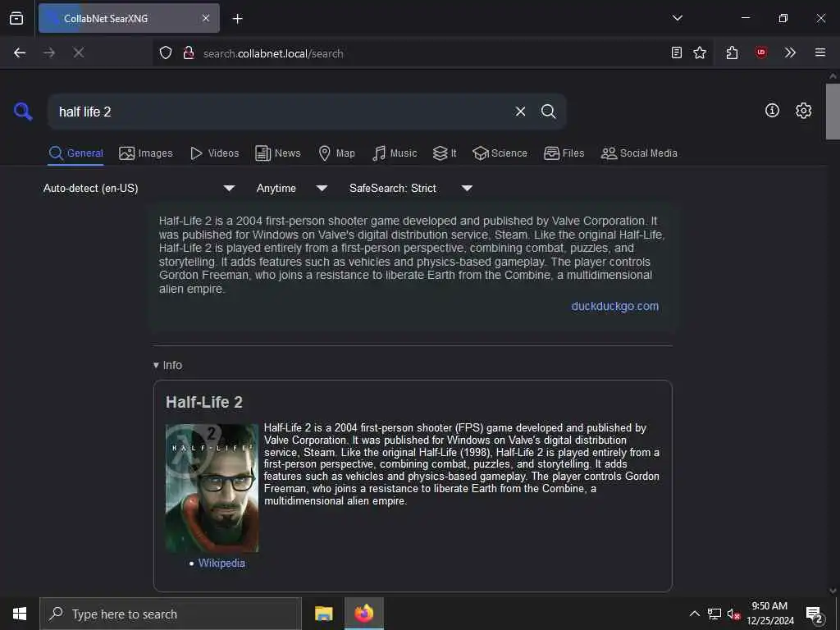Image resolution: width=840 pixels, height=630 pixels.
Task: Click the Half-Life 2 cover image
Action: pyautogui.click(x=212, y=488)
